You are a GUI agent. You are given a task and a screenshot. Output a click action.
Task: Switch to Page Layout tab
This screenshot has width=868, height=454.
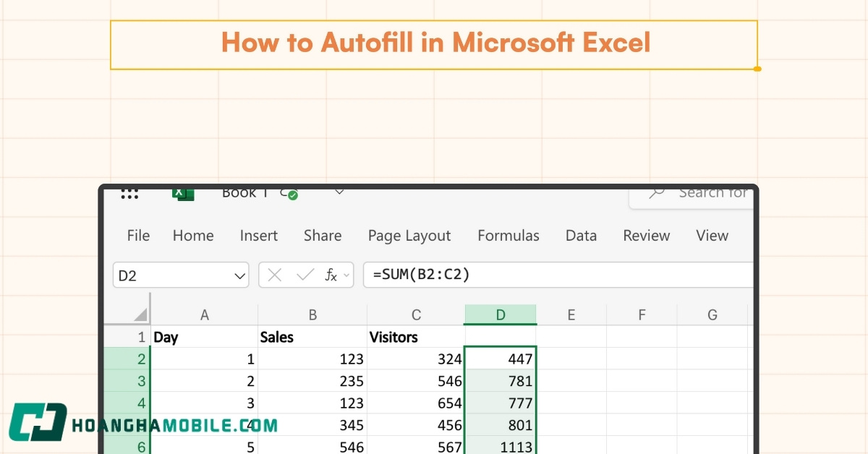(x=409, y=236)
